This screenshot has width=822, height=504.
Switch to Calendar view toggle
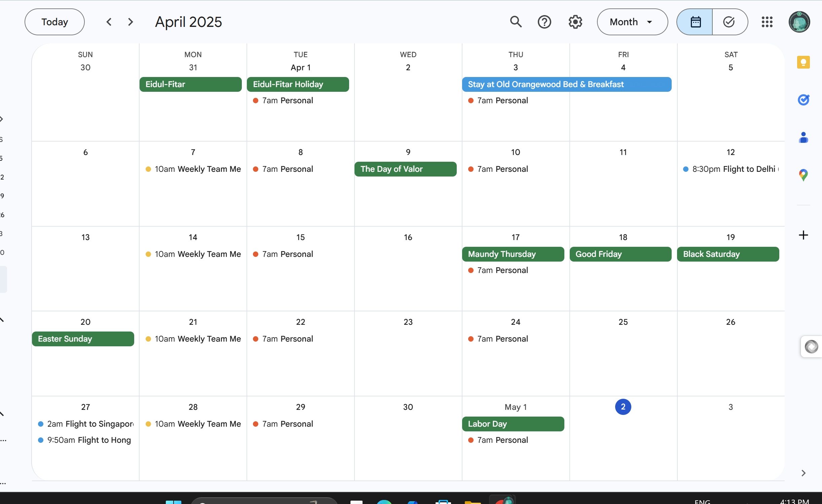(695, 22)
